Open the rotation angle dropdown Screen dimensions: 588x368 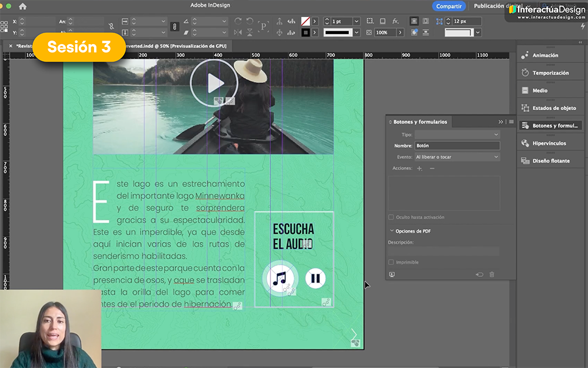coord(224,21)
